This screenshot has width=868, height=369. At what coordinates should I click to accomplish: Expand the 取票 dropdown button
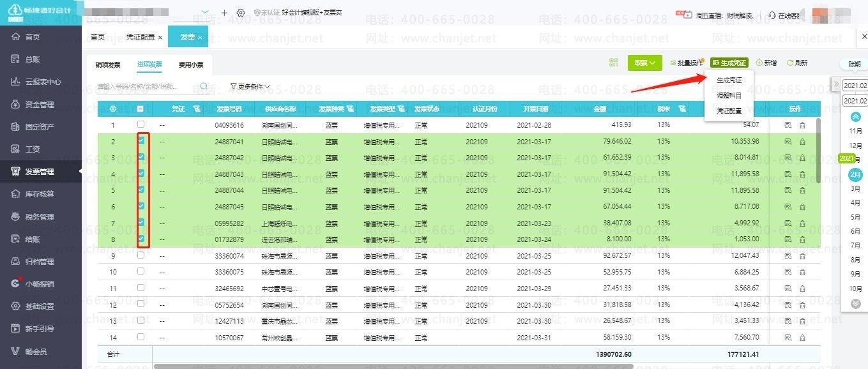tap(644, 63)
